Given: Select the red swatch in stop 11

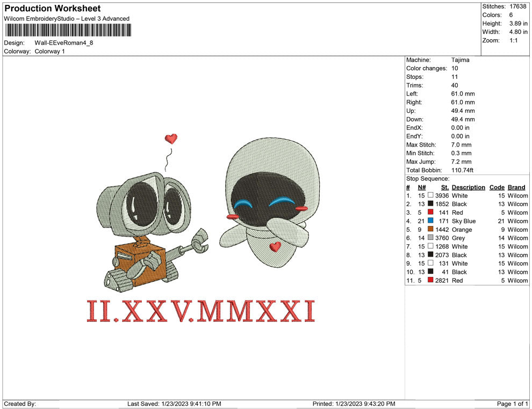Looking at the screenshot, I should (430, 280).
